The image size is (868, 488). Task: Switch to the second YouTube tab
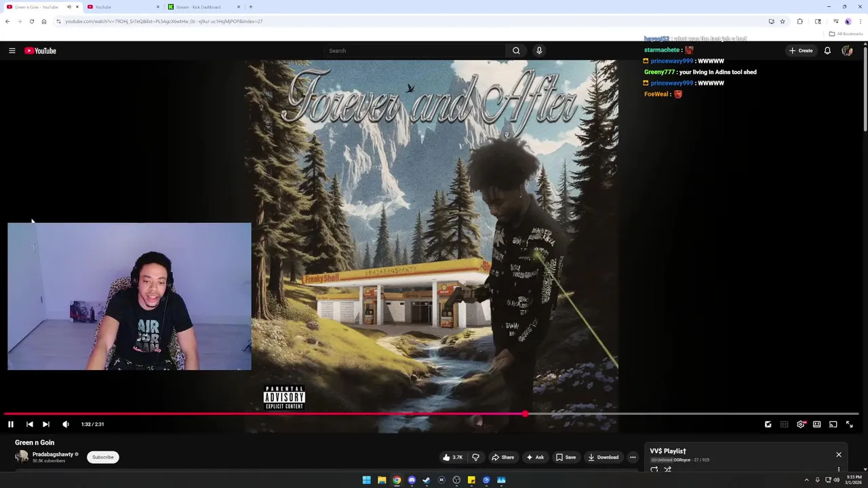122,7
